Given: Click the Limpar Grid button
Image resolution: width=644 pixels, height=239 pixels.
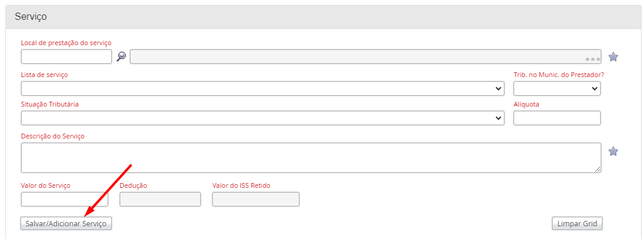Looking at the screenshot, I should [x=577, y=224].
